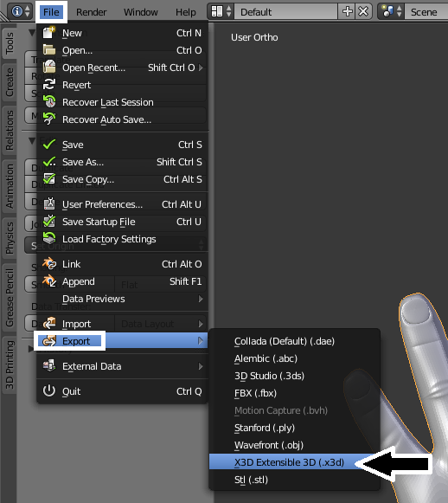Click the Save checkmark icon
448x503 pixels.
click(x=49, y=145)
